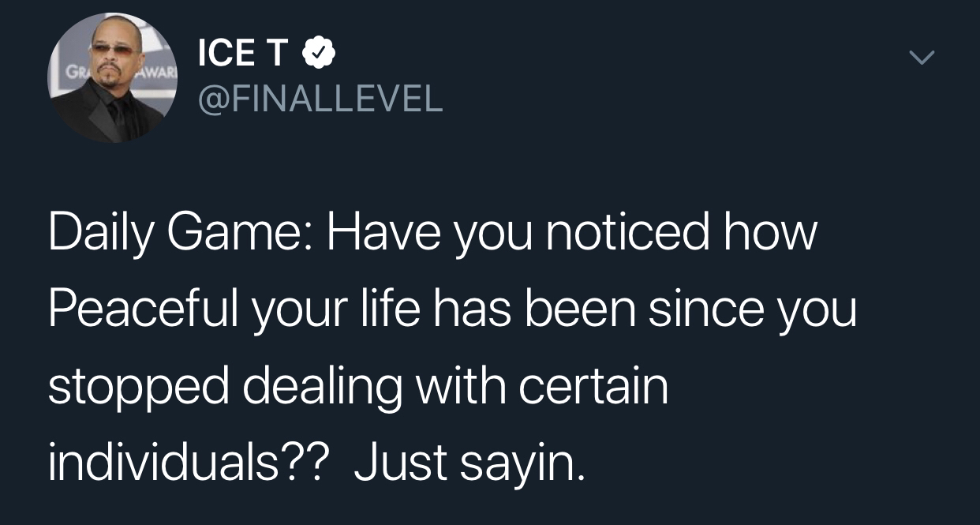Open the ICE T display name link

click(242, 54)
